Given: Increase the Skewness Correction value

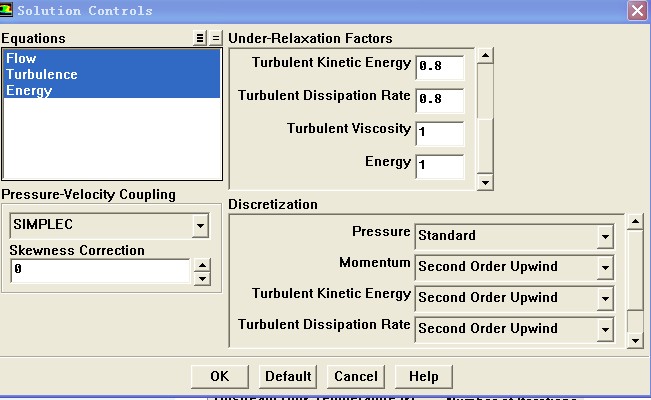Looking at the screenshot, I should [x=202, y=265].
